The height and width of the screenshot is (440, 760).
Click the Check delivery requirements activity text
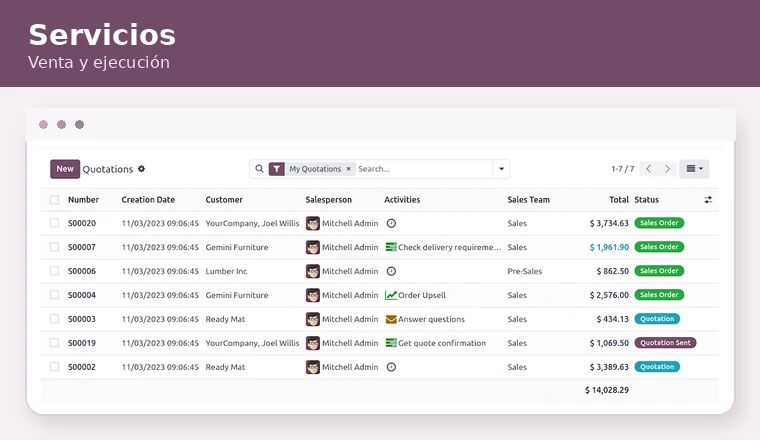click(x=450, y=247)
